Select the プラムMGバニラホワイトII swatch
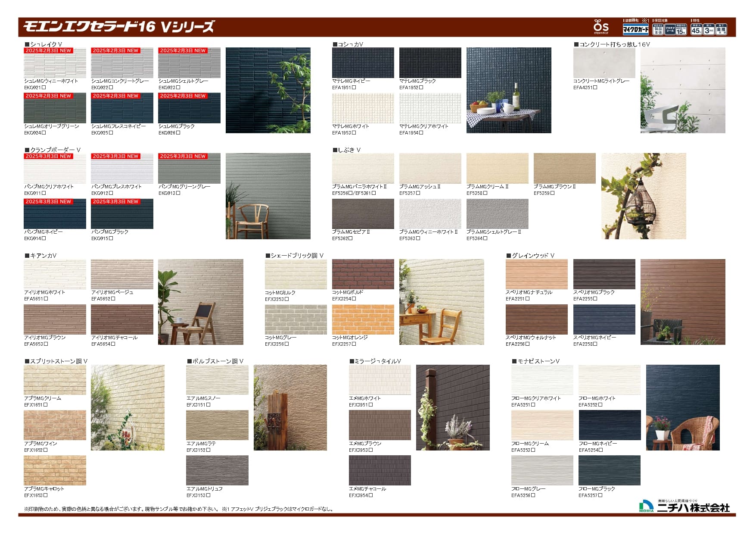This screenshot has height=535, width=756. click(x=363, y=168)
